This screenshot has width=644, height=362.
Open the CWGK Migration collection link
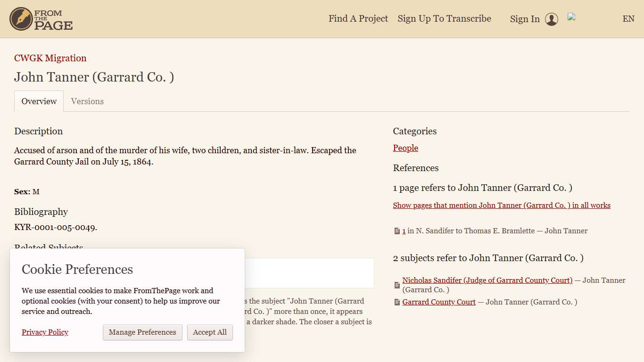pos(50,58)
